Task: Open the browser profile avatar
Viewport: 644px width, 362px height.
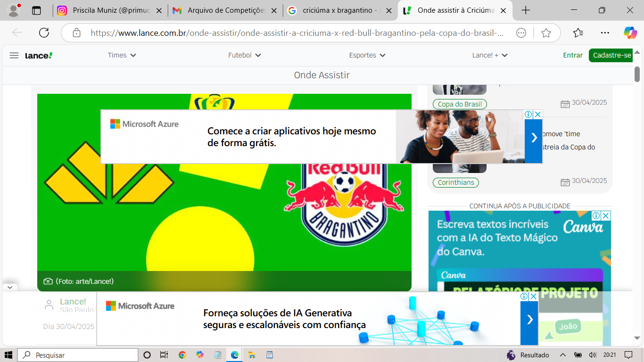Action: [14, 10]
